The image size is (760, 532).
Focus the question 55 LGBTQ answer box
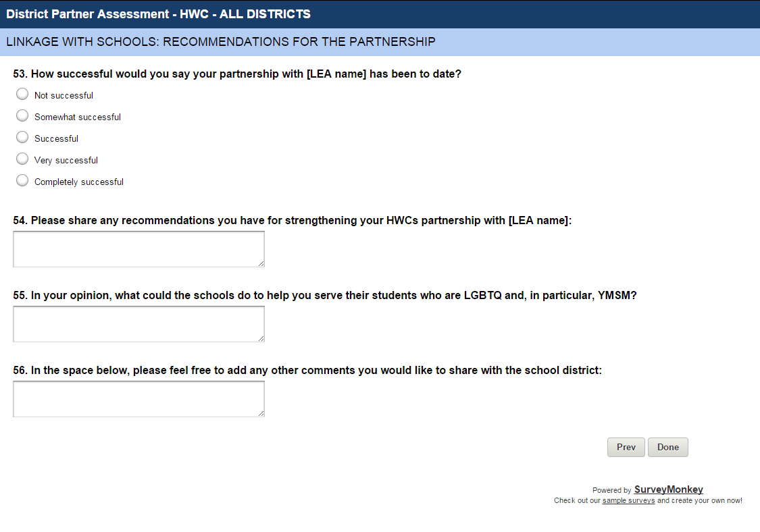coord(138,323)
